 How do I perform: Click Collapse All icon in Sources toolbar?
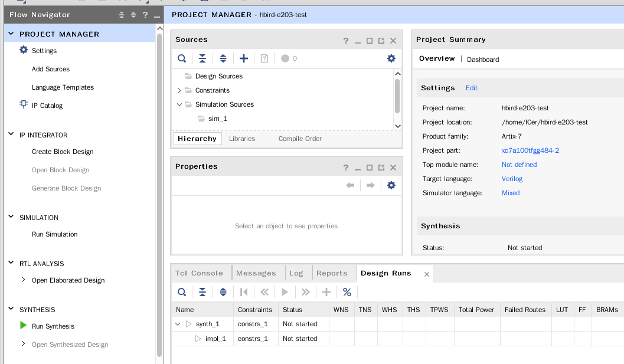coord(202,58)
